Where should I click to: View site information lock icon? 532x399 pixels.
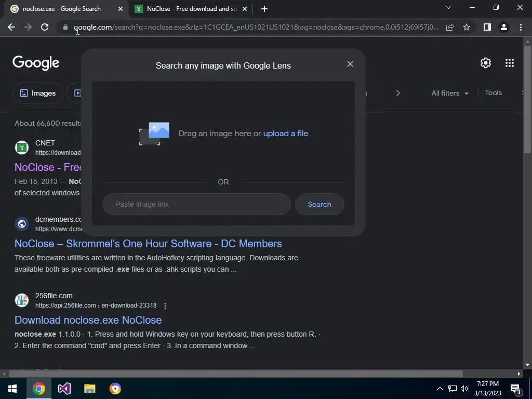click(x=65, y=27)
